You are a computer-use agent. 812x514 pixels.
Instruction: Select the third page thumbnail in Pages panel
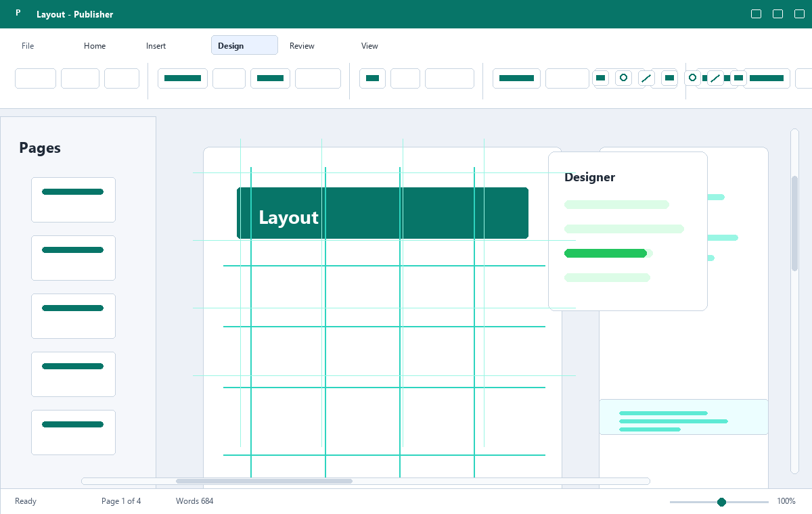point(73,316)
